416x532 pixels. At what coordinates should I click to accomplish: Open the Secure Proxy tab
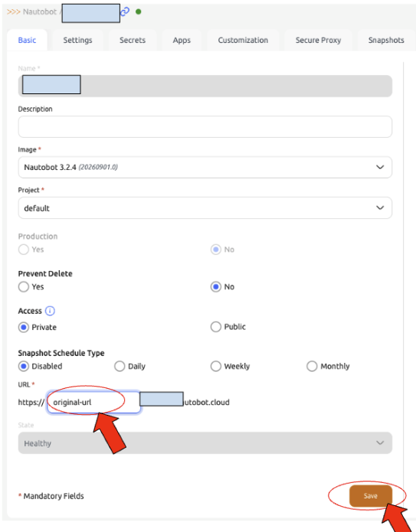318,40
